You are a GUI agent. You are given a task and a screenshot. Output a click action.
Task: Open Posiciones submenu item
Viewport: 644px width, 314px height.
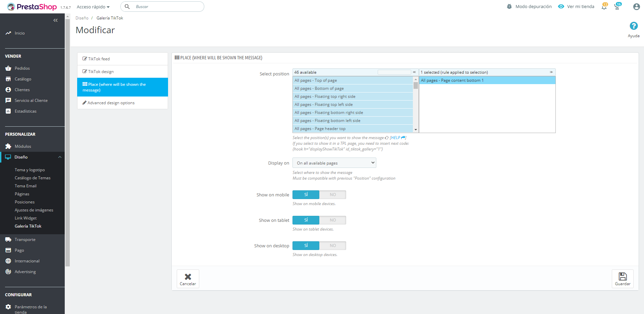[25, 202]
